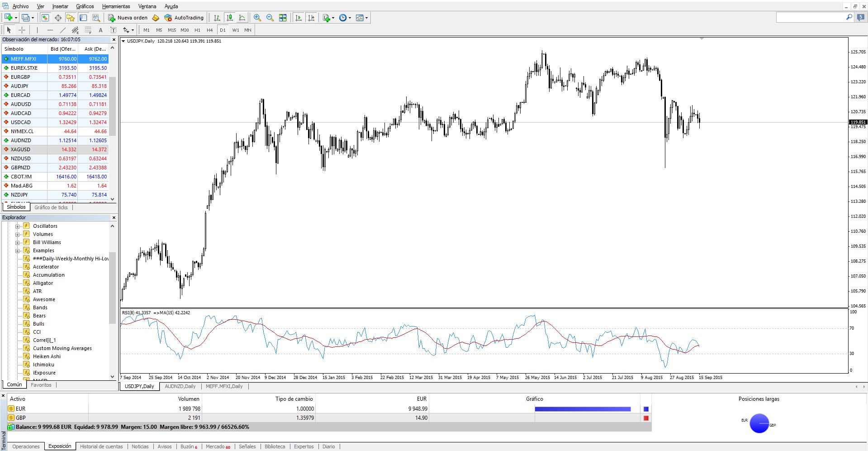The width and height of the screenshot is (868, 451).
Task: Switch to AUDNZD,Daily chart tab
Action: coord(180,386)
